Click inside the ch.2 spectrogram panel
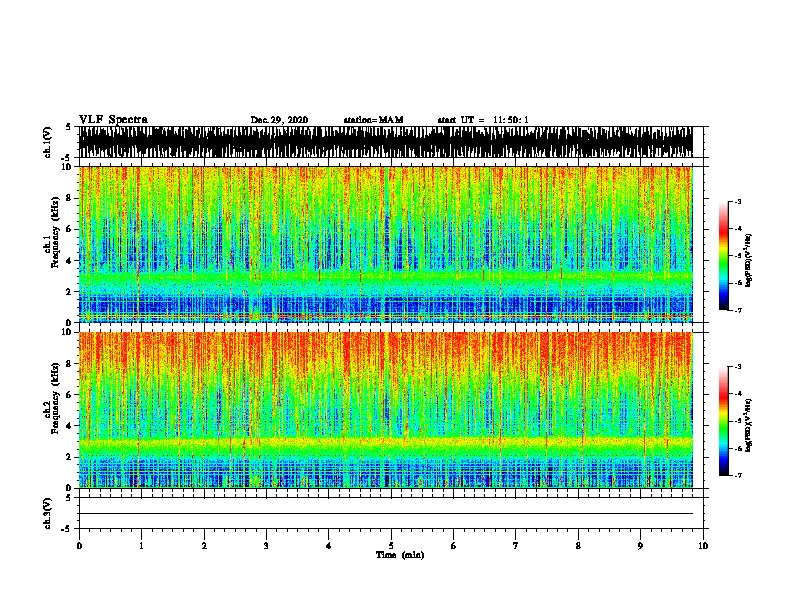The width and height of the screenshot is (792, 612). 385,410
